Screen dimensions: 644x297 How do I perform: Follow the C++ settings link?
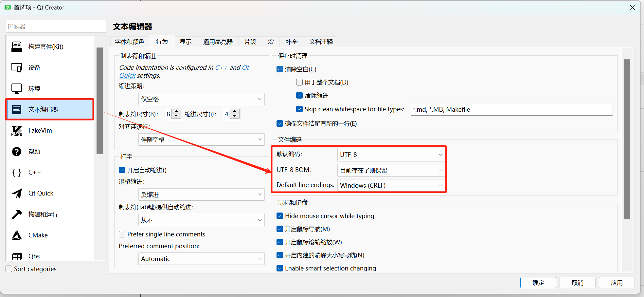click(221, 67)
